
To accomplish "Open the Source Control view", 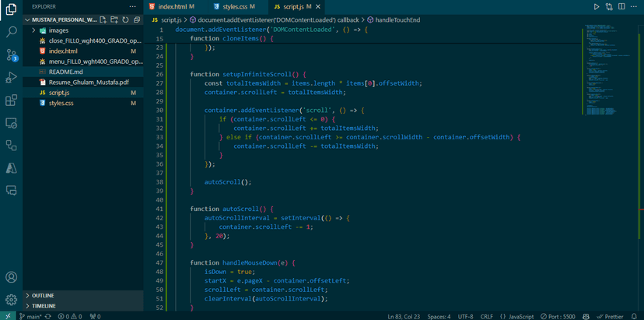I will (x=11, y=55).
